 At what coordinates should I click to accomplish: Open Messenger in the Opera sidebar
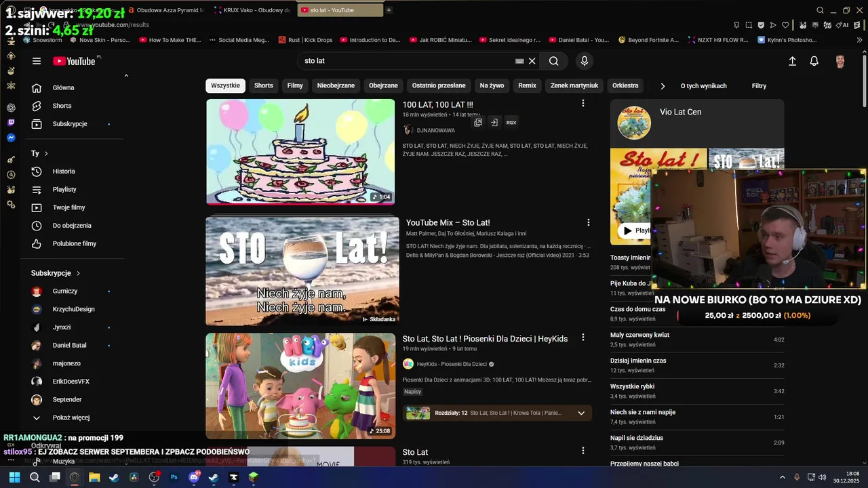point(11,138)
